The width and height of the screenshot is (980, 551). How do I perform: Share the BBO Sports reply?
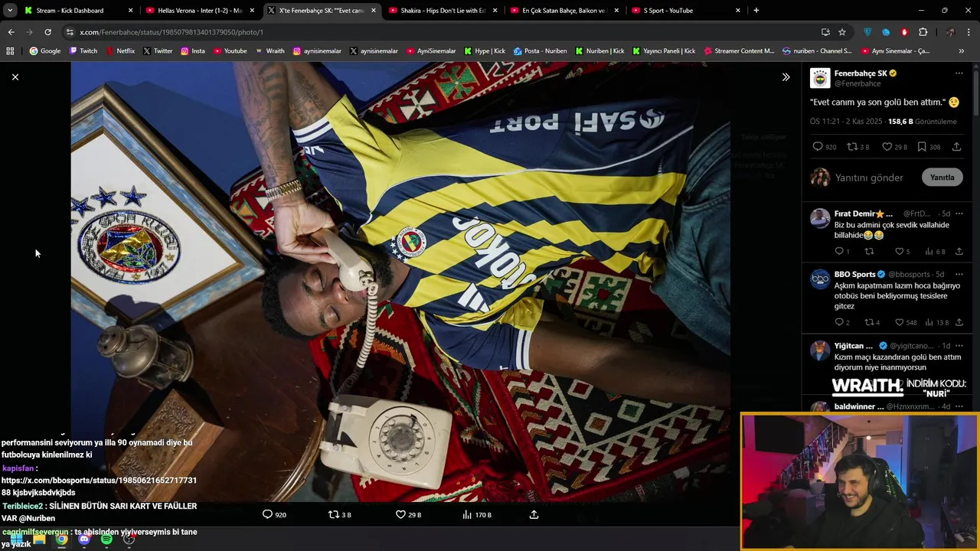tap(959, 322)
